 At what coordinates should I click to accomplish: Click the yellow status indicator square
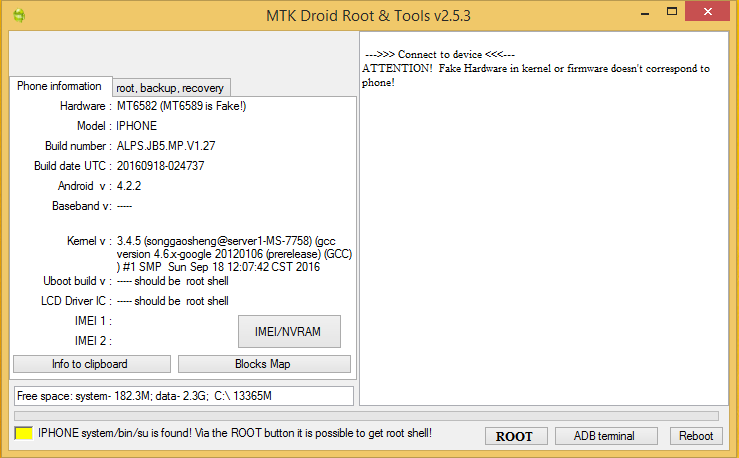23,435
